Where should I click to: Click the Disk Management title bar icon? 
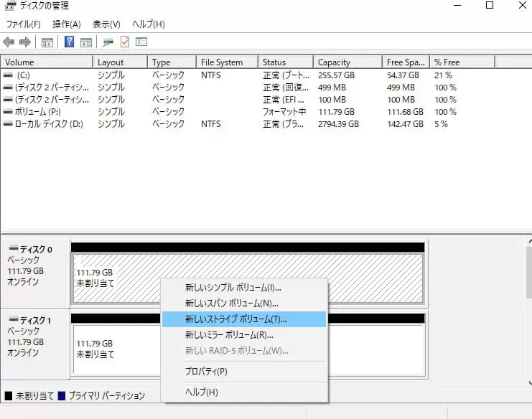click(10, 6)
